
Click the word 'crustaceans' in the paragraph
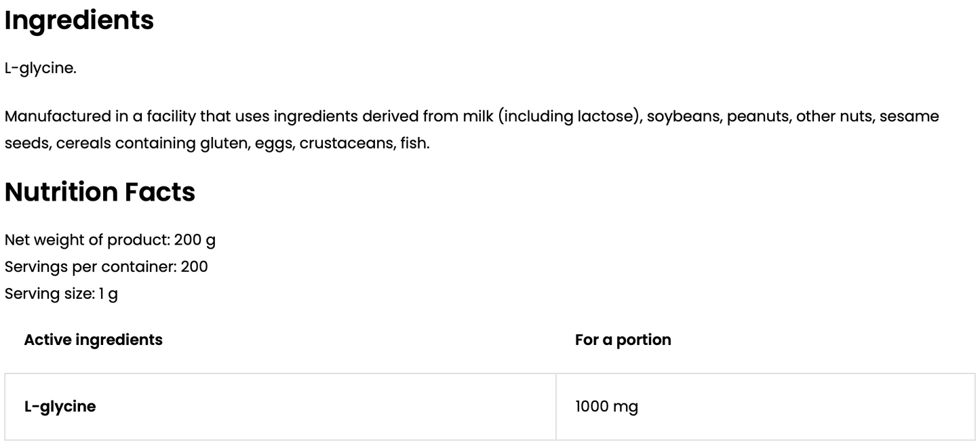point(345,144)
